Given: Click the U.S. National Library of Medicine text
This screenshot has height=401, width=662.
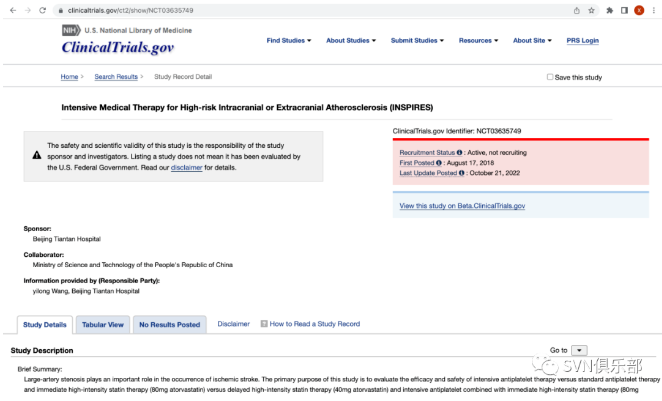Looking at the screenshot, I should (x=138, y=30).
